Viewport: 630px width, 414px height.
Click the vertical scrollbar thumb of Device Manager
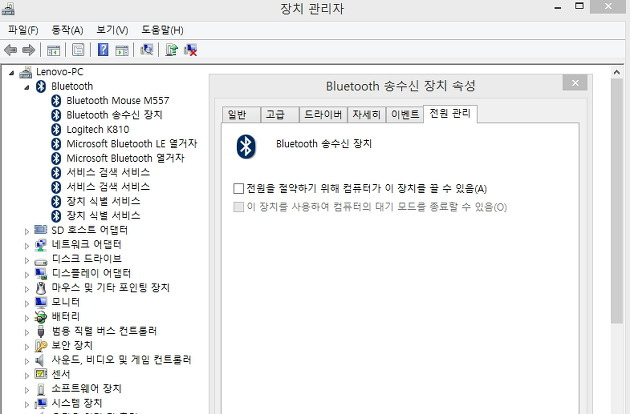[x=617, y=201]
